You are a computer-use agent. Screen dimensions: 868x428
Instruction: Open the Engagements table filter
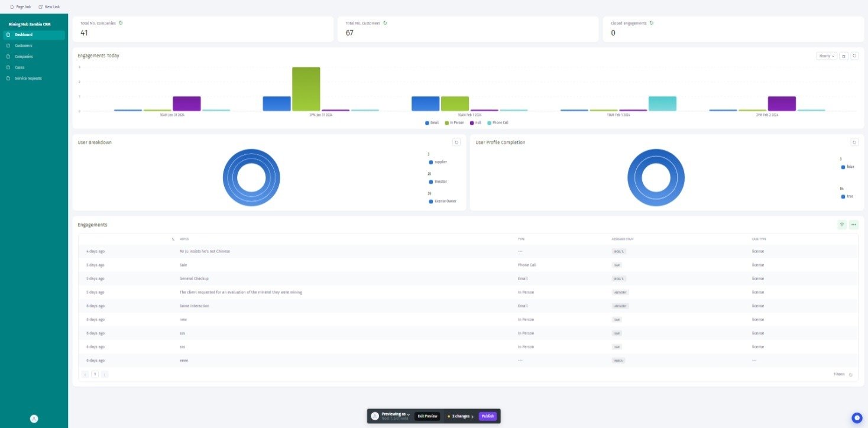[x=842, y=225]
